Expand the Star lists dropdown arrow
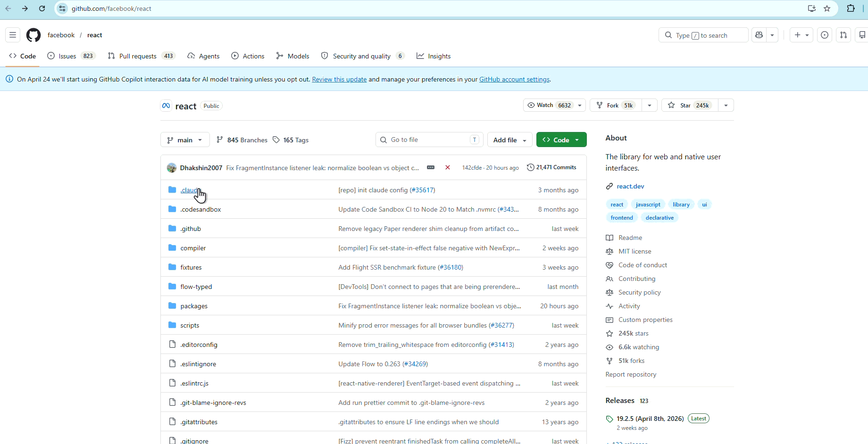868x444 pixels. click(x=726, y=105)
